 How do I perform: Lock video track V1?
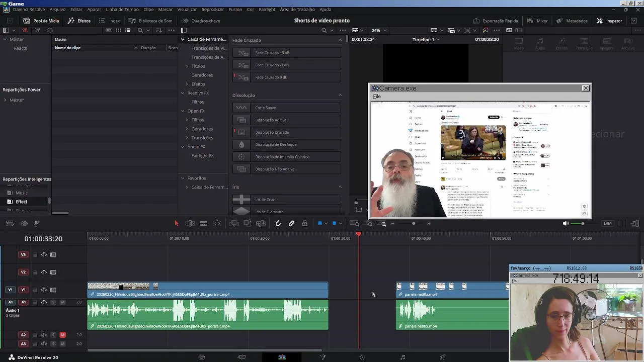coord(35,290)
